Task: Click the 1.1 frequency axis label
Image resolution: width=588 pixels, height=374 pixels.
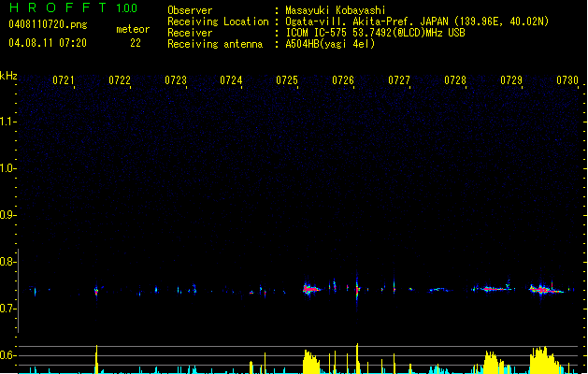Action: 7,122
